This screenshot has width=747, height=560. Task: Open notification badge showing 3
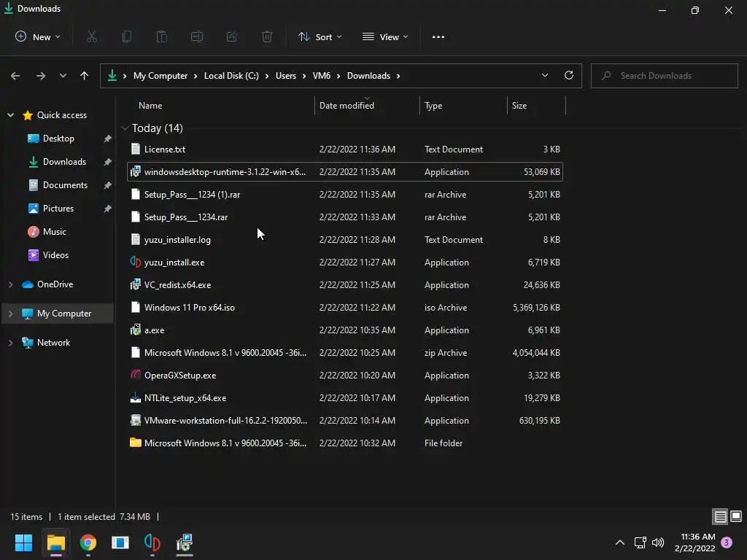point(727,542)
